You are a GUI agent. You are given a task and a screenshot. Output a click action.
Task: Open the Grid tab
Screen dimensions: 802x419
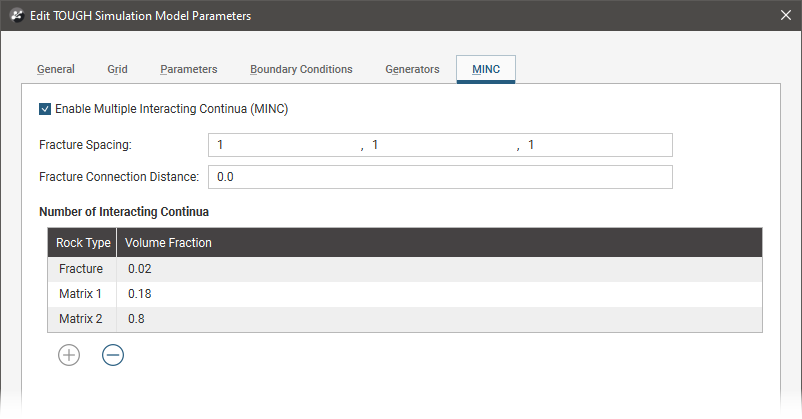tap(117, 69)
